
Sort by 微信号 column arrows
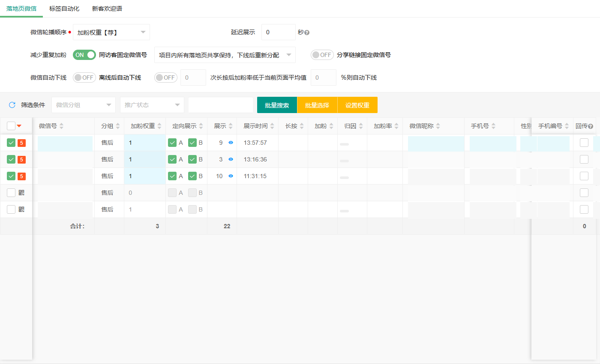pos(61,126)
